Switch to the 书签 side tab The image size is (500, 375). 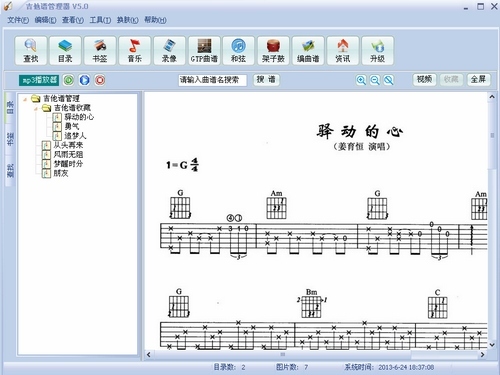point(10,139)
